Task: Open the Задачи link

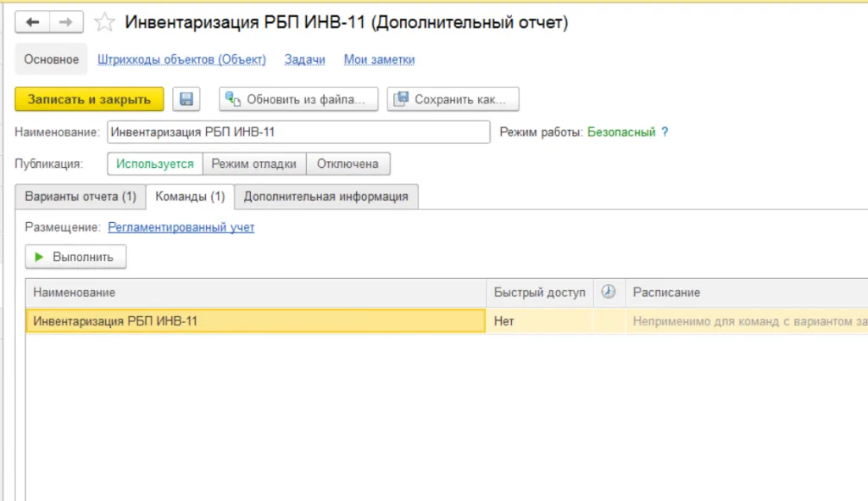Action: click(304, 59)
